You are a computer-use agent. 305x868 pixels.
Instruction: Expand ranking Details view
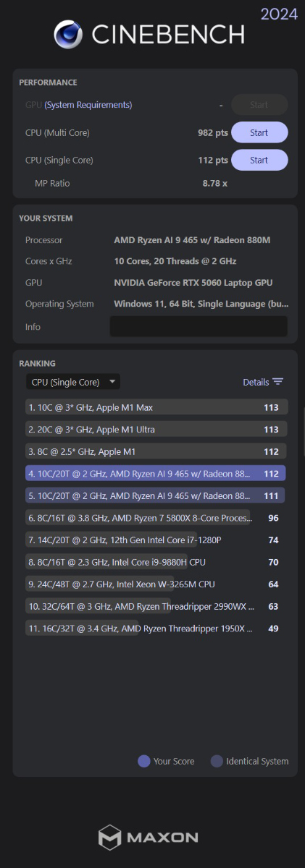point(256,382)
